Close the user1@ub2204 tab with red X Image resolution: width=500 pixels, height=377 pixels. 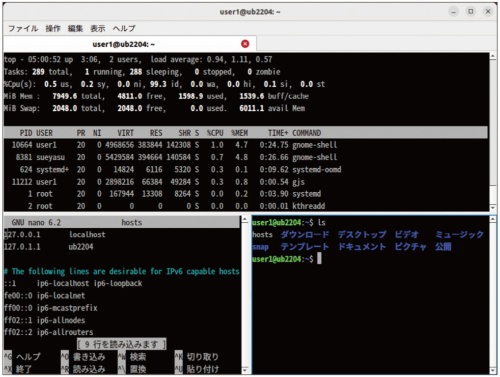pyautogui.click(x=245, y=44)
